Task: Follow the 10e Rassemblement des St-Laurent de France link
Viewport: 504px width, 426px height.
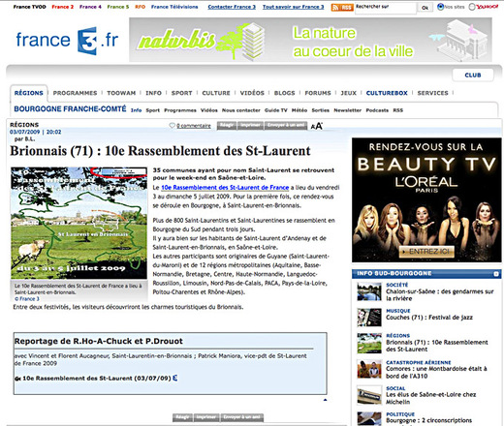Action: click(225, 188)
